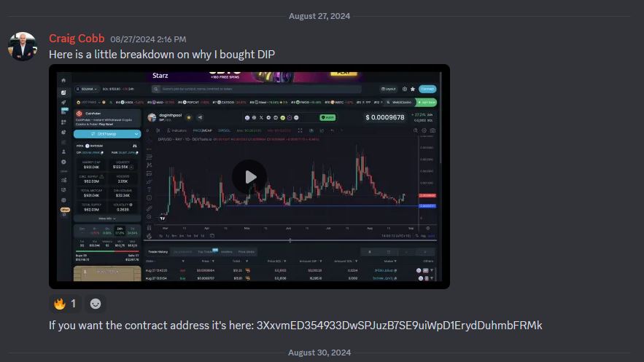644x362 pixels.
Task: Click the X social icon in token header
Action: click(x=261, y=118)
